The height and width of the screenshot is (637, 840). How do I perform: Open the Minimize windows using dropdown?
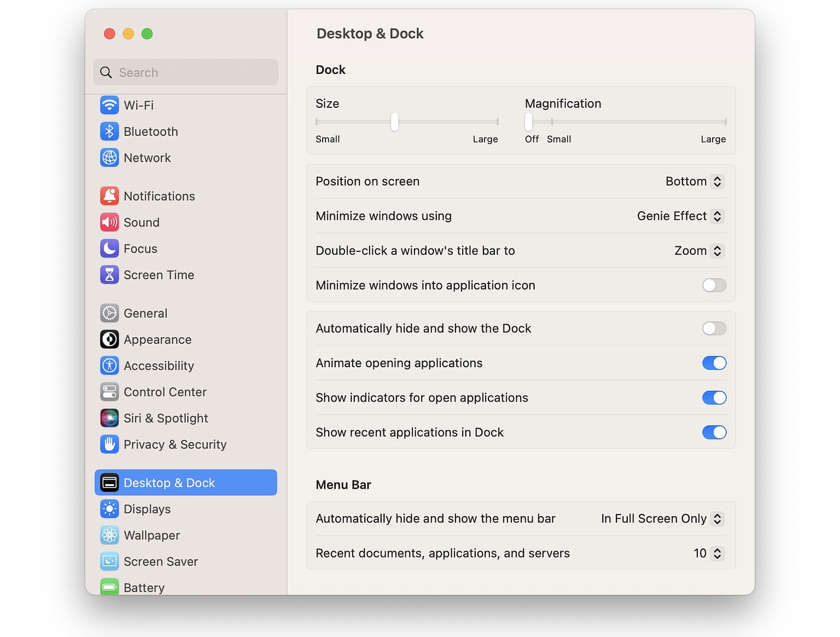click(x=717, y=216)
